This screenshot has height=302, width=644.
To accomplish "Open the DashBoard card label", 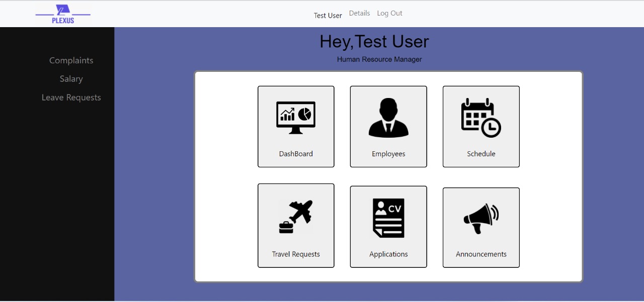I will pos(296,154).
